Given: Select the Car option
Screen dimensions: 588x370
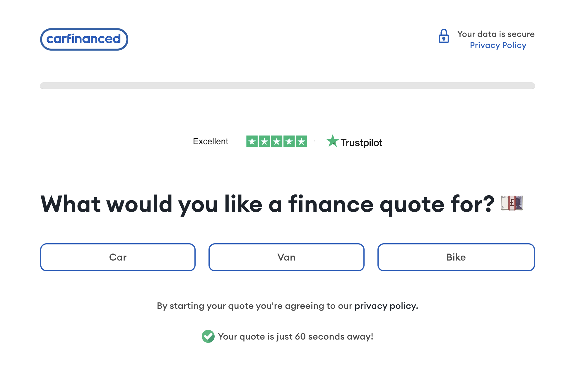Looking at the screenshot, I should (x=118, y=257).
